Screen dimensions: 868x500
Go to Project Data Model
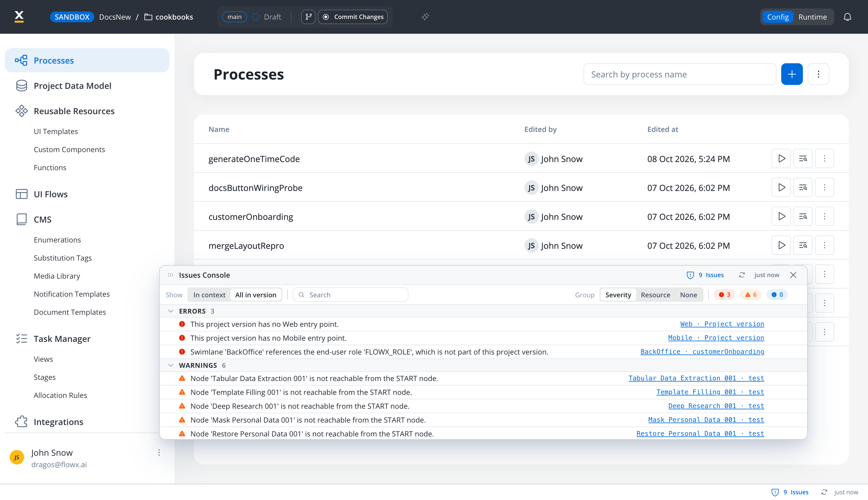[x=73, y=86]
